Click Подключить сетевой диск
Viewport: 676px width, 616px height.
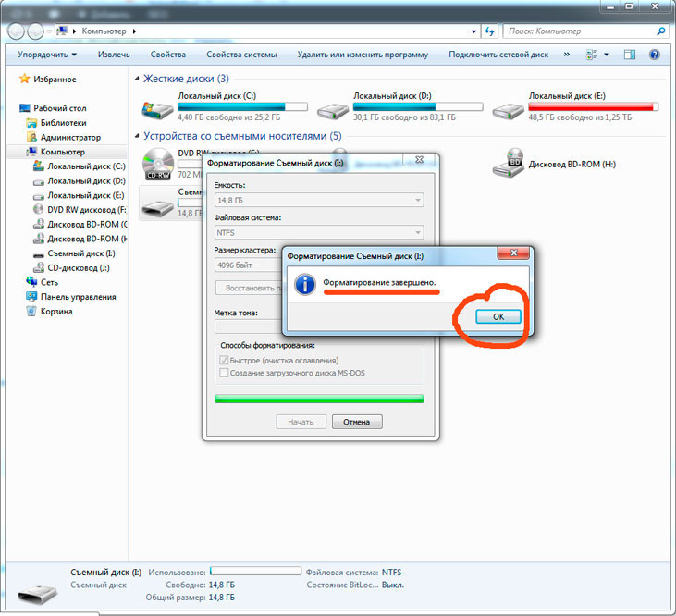[498, 55]
